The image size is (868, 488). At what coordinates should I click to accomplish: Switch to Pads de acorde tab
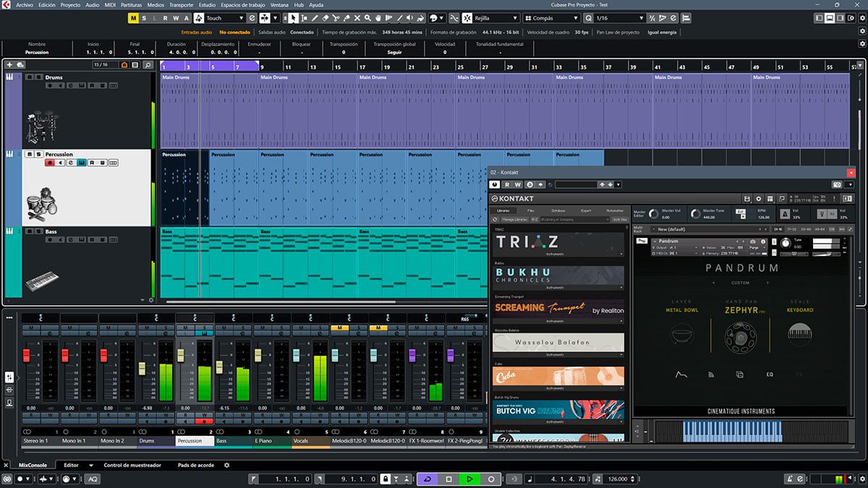[x=196, y=465]
